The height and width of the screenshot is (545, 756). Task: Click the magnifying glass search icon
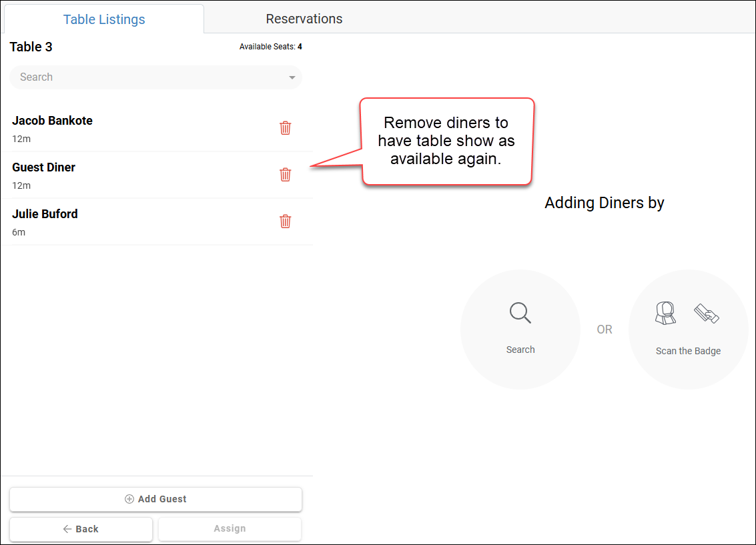520,313
